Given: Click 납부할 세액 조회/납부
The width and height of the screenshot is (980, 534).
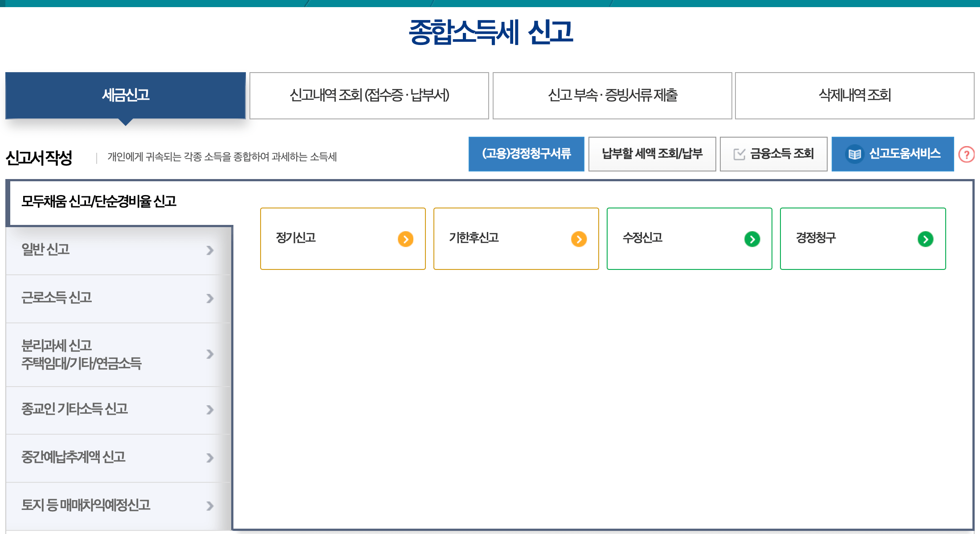Looking at the screenshot, I should [652, 154].
